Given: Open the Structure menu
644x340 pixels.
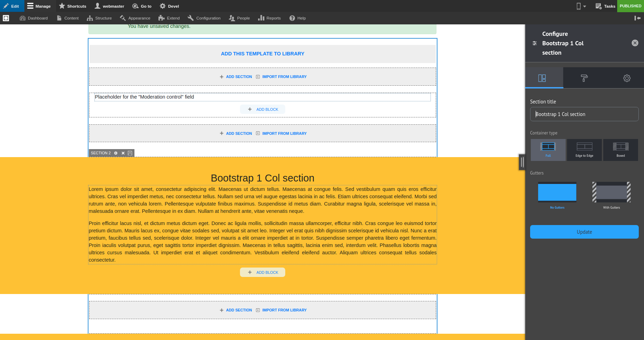Looking at the screenshot, I should (x=99, y=18).
